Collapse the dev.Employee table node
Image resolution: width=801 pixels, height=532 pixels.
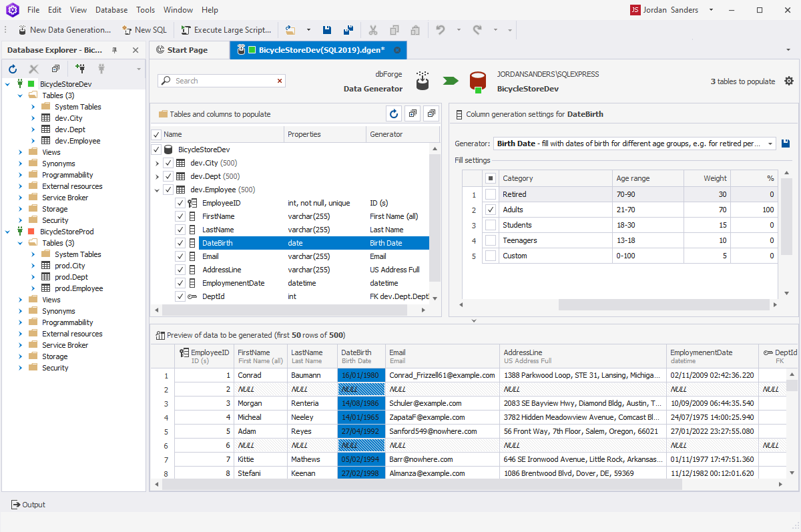coord(156,189)
